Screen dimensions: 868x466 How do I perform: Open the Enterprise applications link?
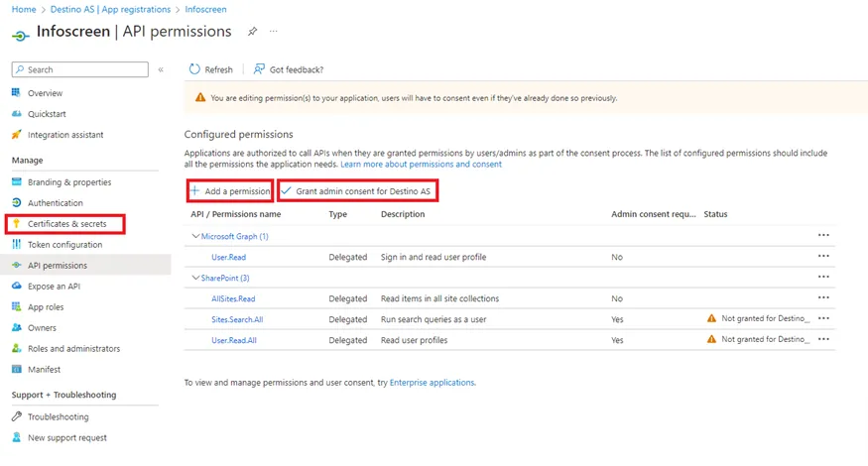[x=432, y=383]
